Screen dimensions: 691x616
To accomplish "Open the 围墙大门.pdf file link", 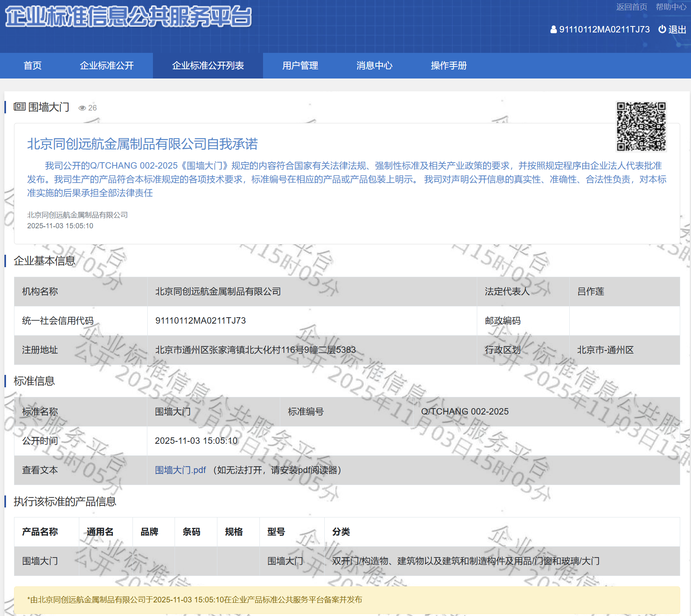I will 180,470.
